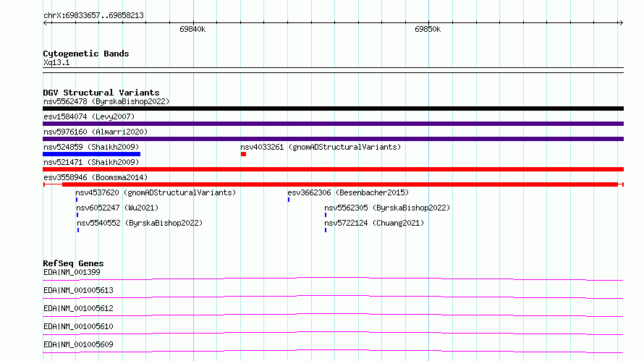Viewport: 644px width, 361px height.
Task: Click the chrX:69833657..69858213 coordinate label
Action: [x=93, y=16]
